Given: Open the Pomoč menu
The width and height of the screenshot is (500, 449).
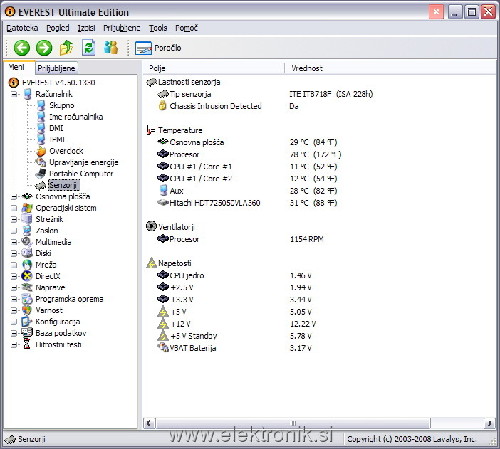Looking at the screenshot, I should tap(186, 28).
